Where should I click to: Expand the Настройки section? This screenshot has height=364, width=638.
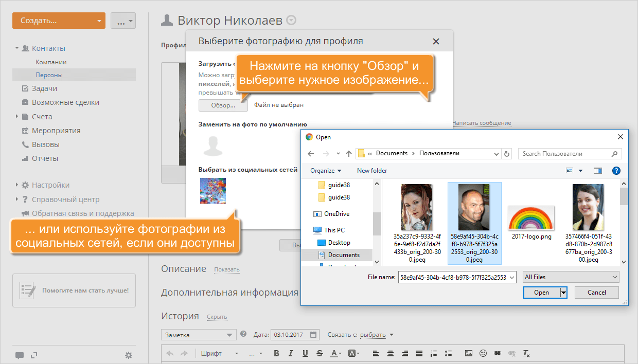tap(17, 185)
